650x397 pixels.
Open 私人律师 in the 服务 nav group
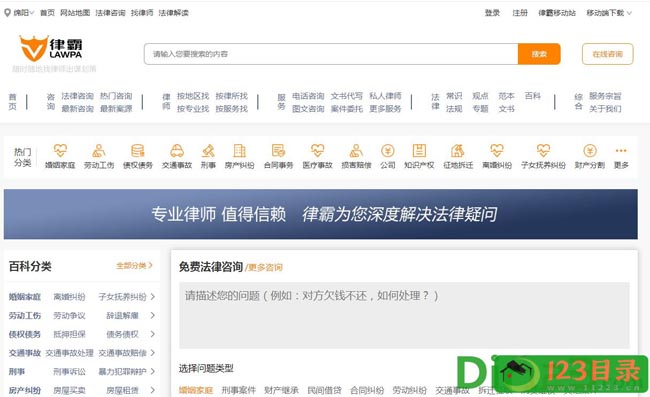tap(385, 96)
